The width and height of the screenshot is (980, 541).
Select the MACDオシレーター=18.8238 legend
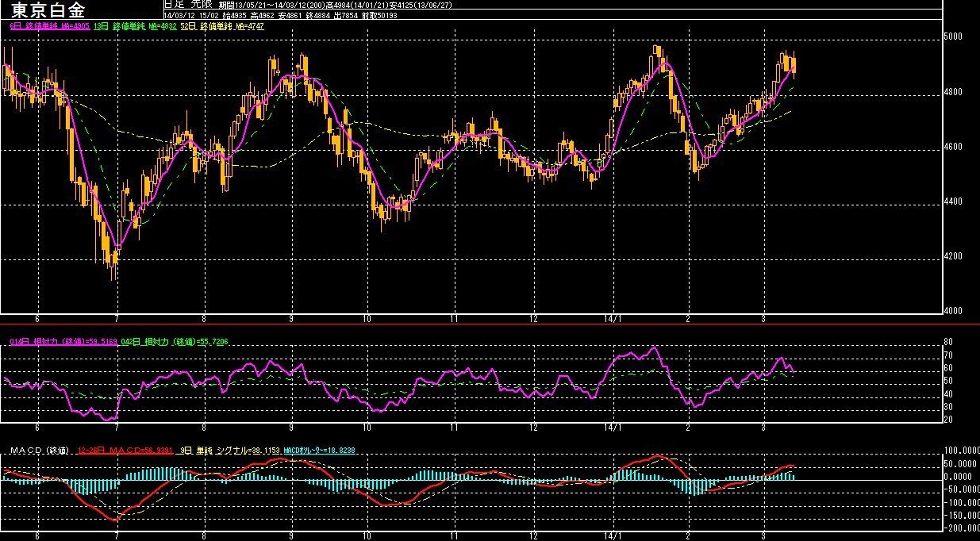pos(318,451)
